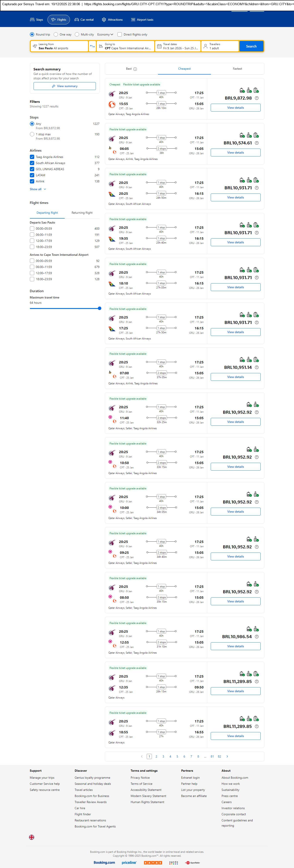The image size is (294, 868).
Task: Select the One way radio button
Action: (x=56, y=34)
